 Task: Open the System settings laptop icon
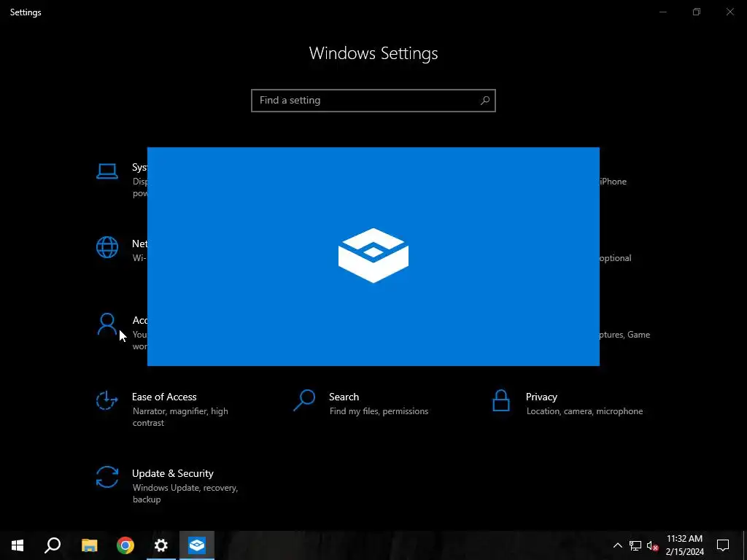pos(107,171)
